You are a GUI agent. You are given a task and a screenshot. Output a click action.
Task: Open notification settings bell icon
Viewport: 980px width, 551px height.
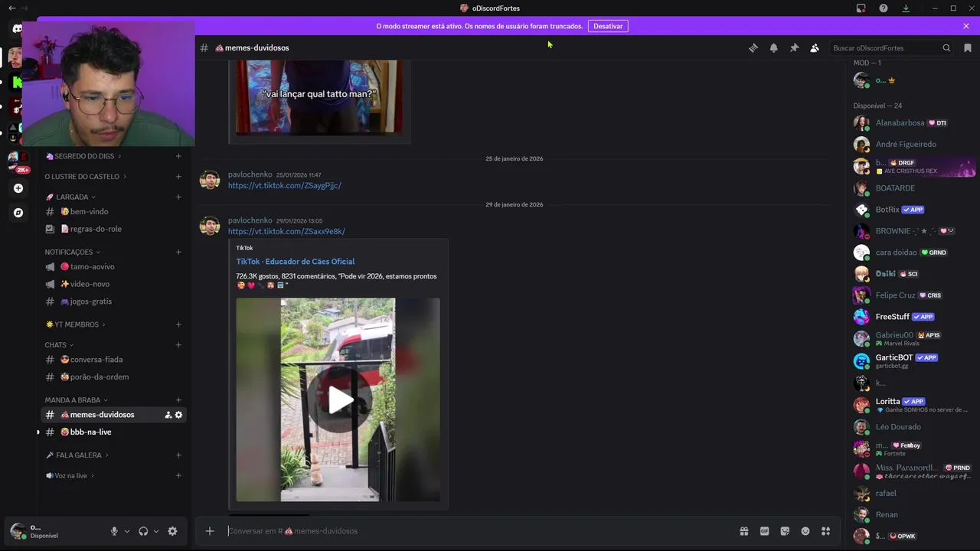(x=774, y=47)
